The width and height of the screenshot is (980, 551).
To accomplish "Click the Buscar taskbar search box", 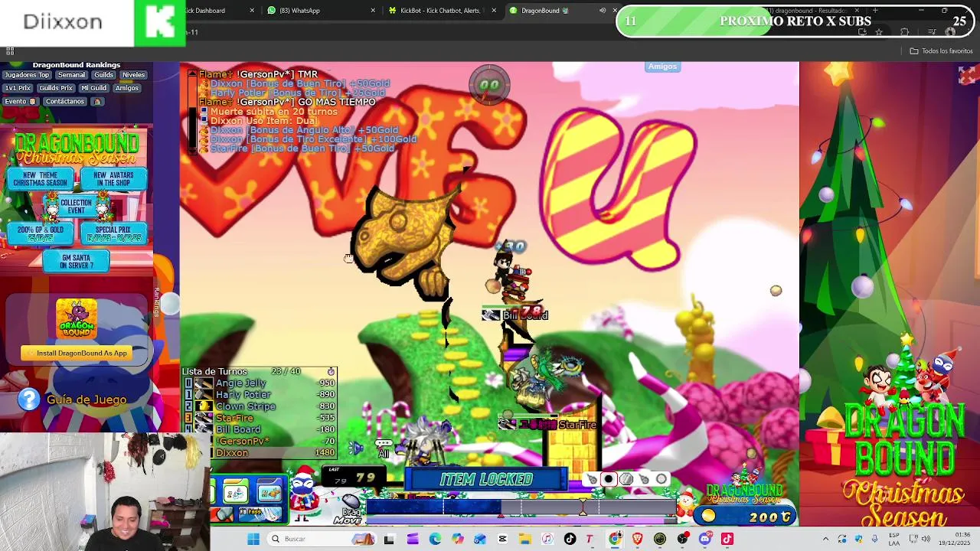I will 322,539.
